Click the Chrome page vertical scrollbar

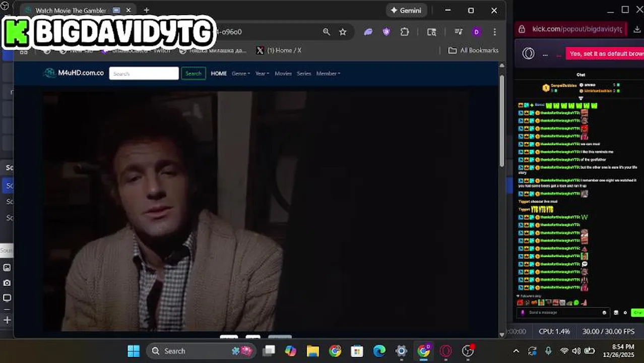click(x=502, y=121)
